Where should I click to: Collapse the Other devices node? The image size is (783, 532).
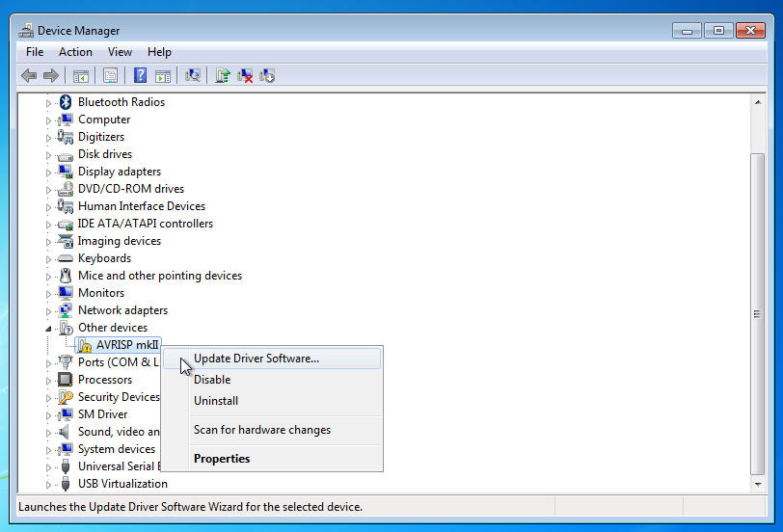49,328
